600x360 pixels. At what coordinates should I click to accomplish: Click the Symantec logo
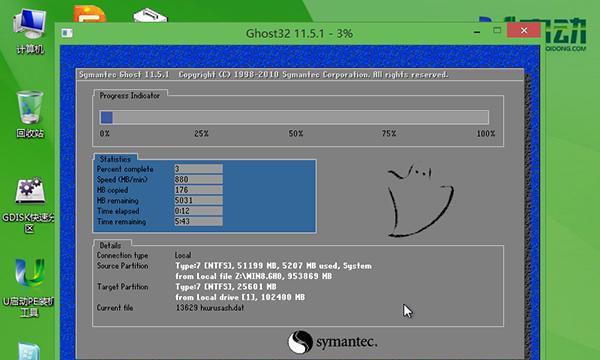(333, 342)
